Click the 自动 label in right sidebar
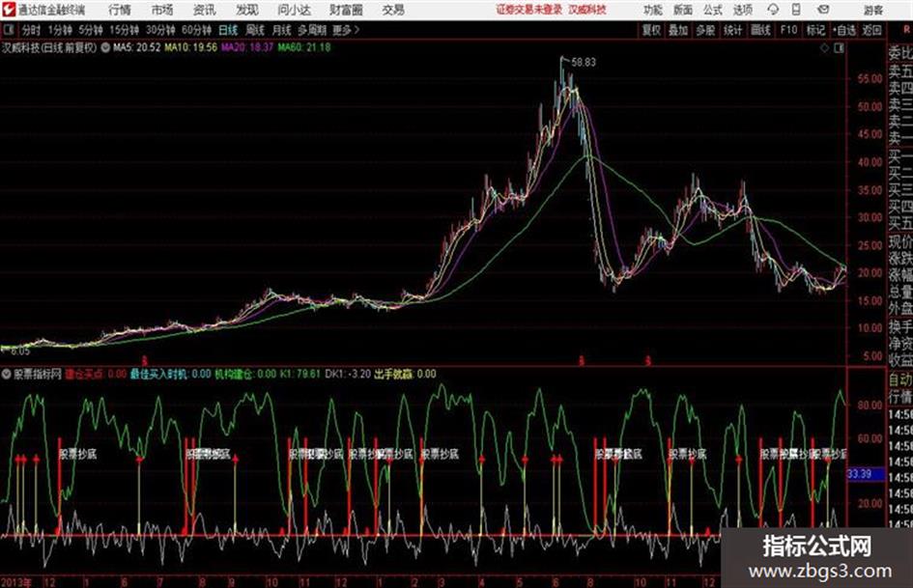 coord(900,380)
